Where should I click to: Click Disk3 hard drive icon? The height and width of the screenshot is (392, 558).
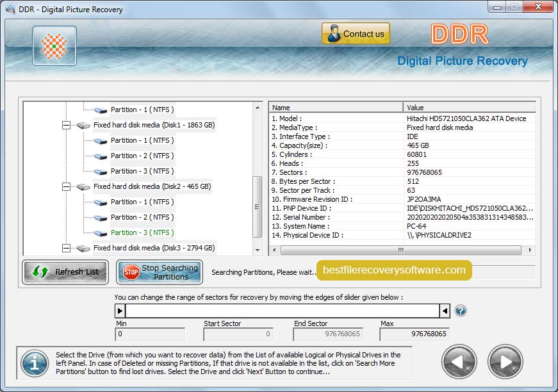pyautogui.click(x=83, y=249)
